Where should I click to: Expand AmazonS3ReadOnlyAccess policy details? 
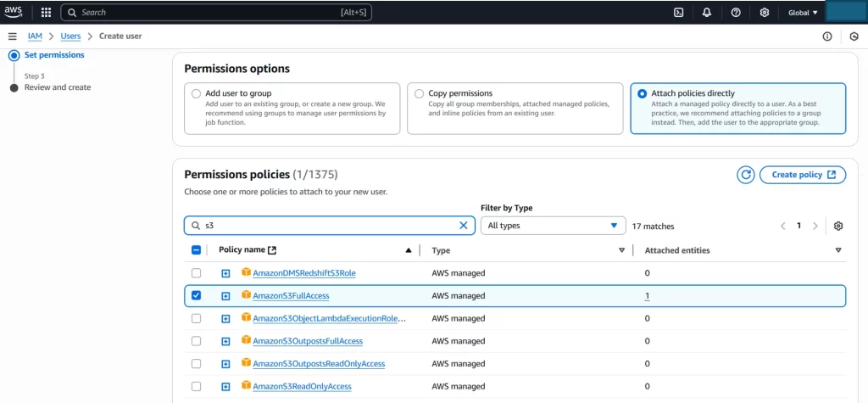[x=225, y=387]
